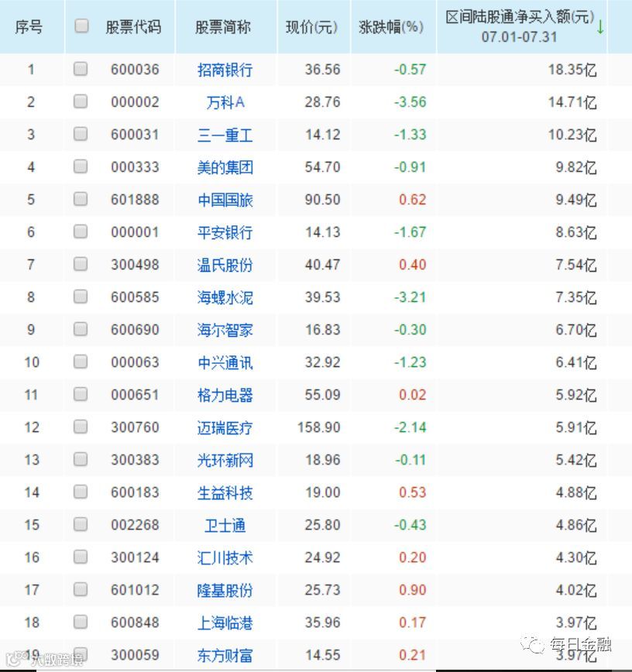
Task: Mark checkbox for 000001 平安银行
Action: click(81, 231)
